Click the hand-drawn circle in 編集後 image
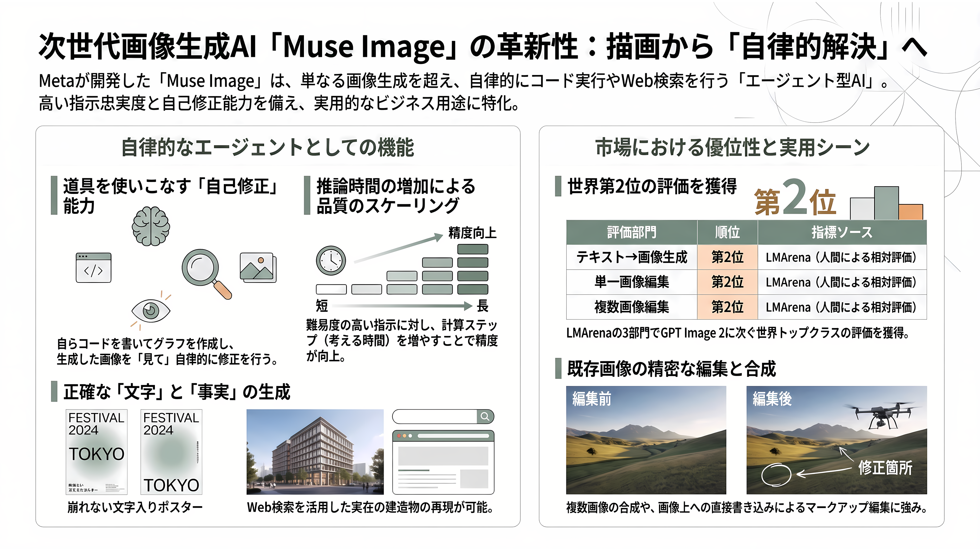The width and height of the screenshot is (980, 551). coord(776,475)
